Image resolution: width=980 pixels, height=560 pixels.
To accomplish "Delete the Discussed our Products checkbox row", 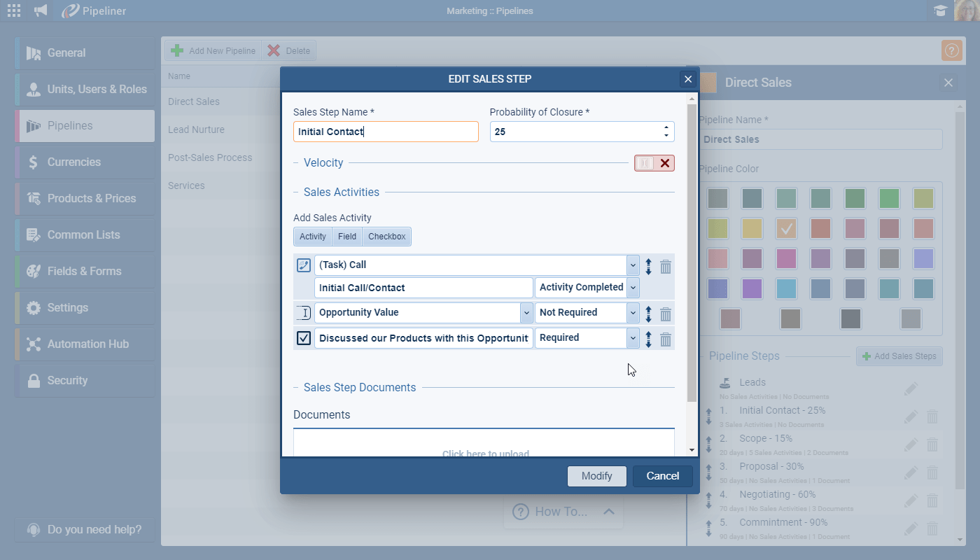I will tap(666, 339).
